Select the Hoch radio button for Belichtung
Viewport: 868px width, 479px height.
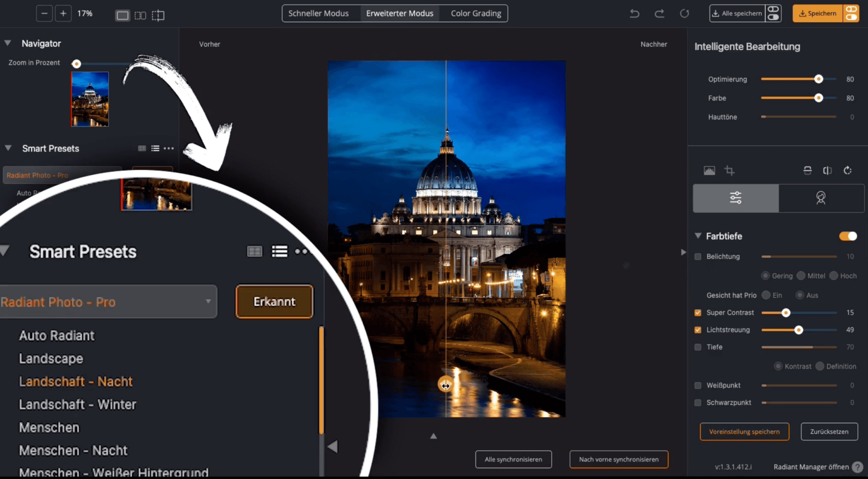[834, 275]
